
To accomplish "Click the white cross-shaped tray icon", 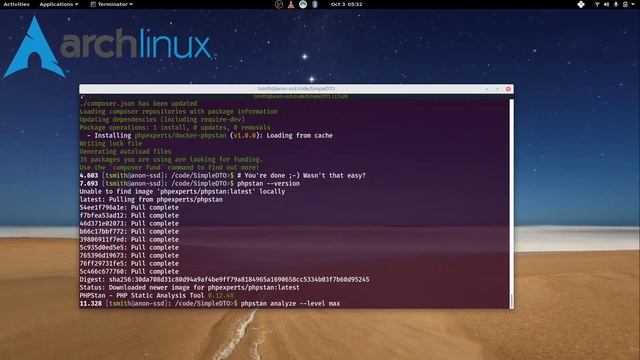I will pos(581,4).
